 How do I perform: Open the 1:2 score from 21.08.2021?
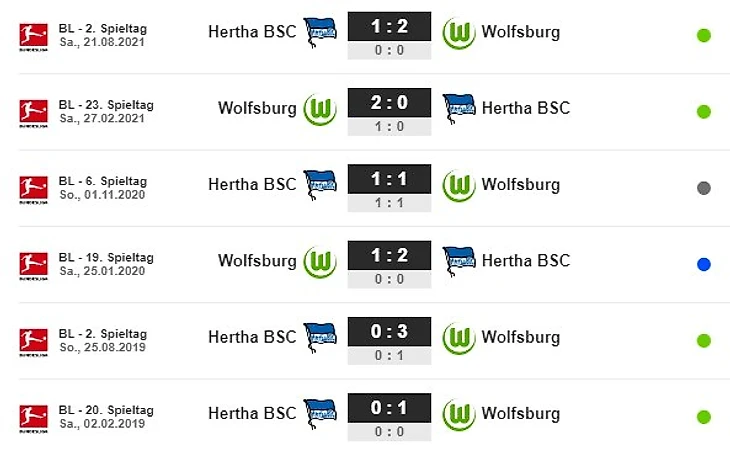389,27
